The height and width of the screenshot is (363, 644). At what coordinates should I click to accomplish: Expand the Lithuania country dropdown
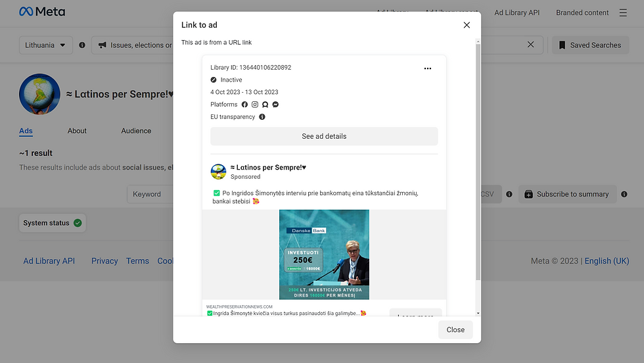coord(45,45)
